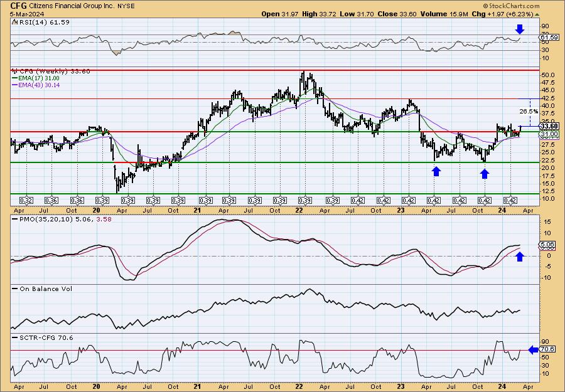Click the Close 33.60 header value

pos(397,14)
